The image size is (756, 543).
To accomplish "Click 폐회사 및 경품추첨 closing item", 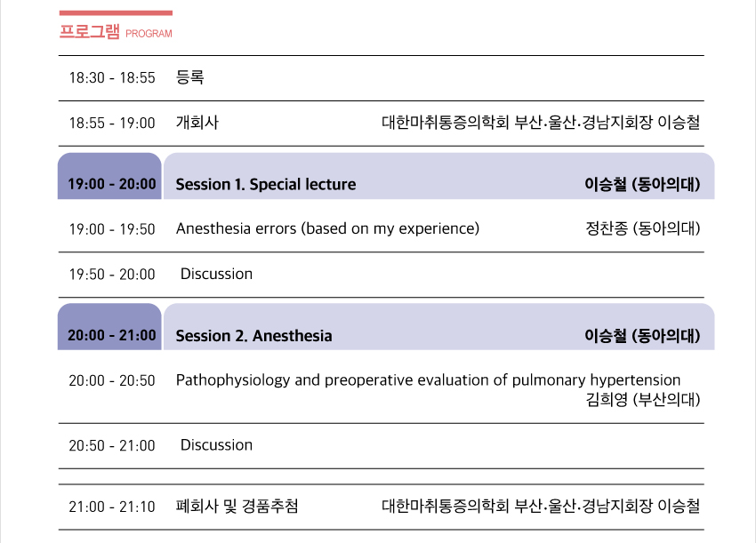I will pyautogui.click(x=237, y=507).
